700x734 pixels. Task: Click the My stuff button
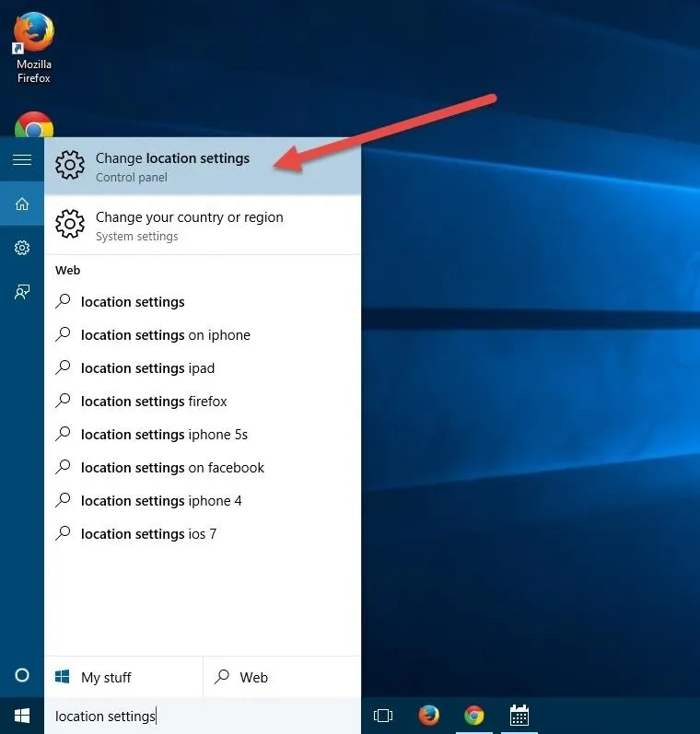coord(123,677)
